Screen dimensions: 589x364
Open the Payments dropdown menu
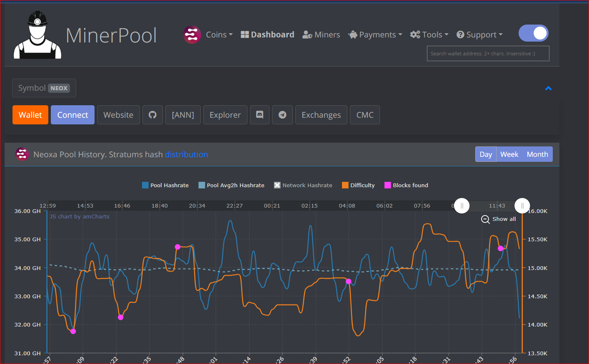[x=375, y=35]
